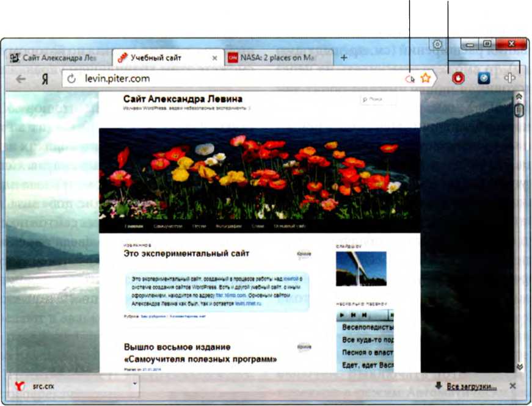Screen dimensions: 532x406
Task: Open the "Все загрузки..." link
Action: pos(470,386)
